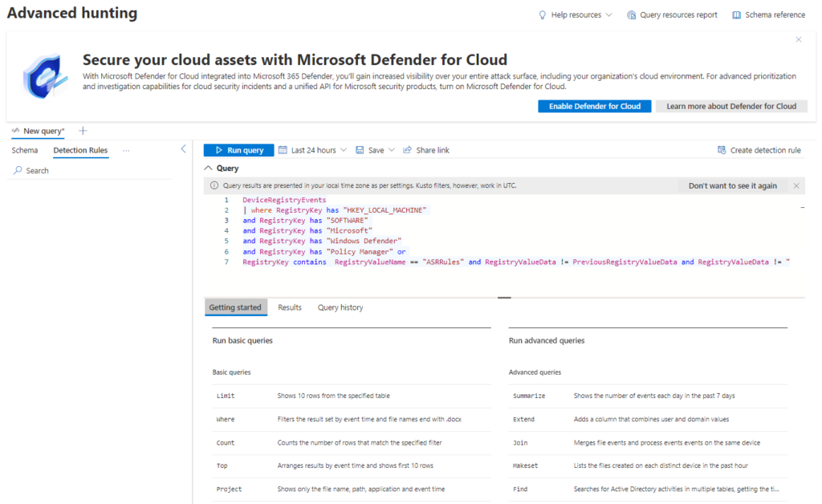Collapse the left sidebar panel
The height and width of the screenshot is (504, 822).
tap(183, 148)
